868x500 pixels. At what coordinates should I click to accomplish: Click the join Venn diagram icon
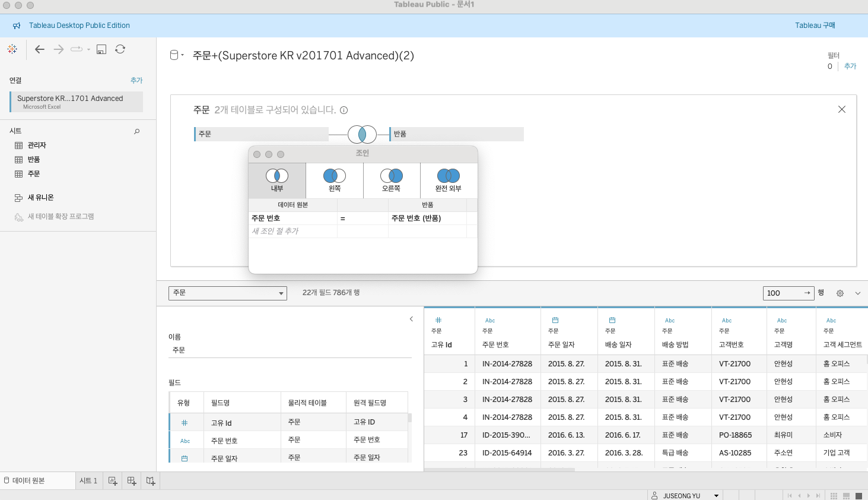pyautogui.click(x=362, y=134)
